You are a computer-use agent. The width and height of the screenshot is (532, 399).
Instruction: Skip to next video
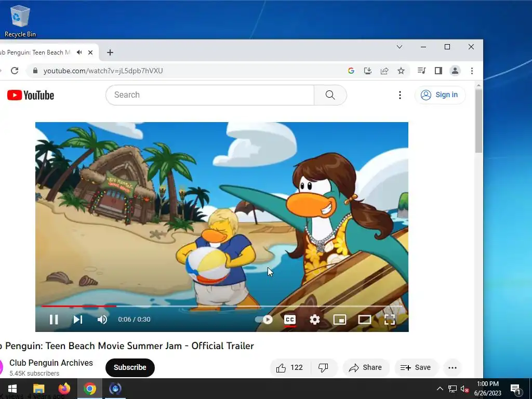coord(78,320)
